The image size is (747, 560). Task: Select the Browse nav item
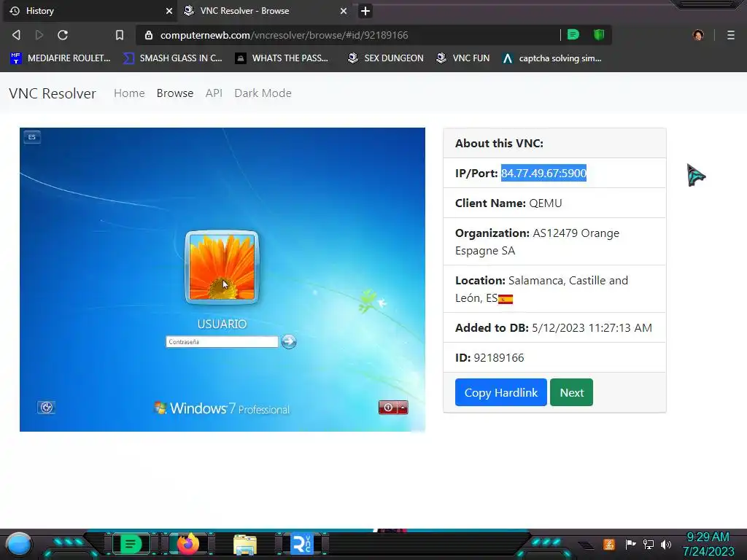point(175,93)
